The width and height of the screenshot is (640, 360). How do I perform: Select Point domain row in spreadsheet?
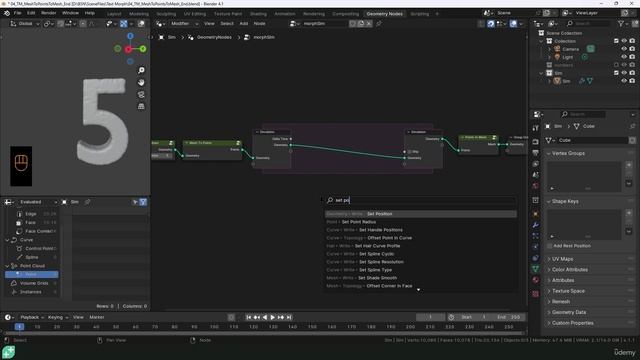31,274
